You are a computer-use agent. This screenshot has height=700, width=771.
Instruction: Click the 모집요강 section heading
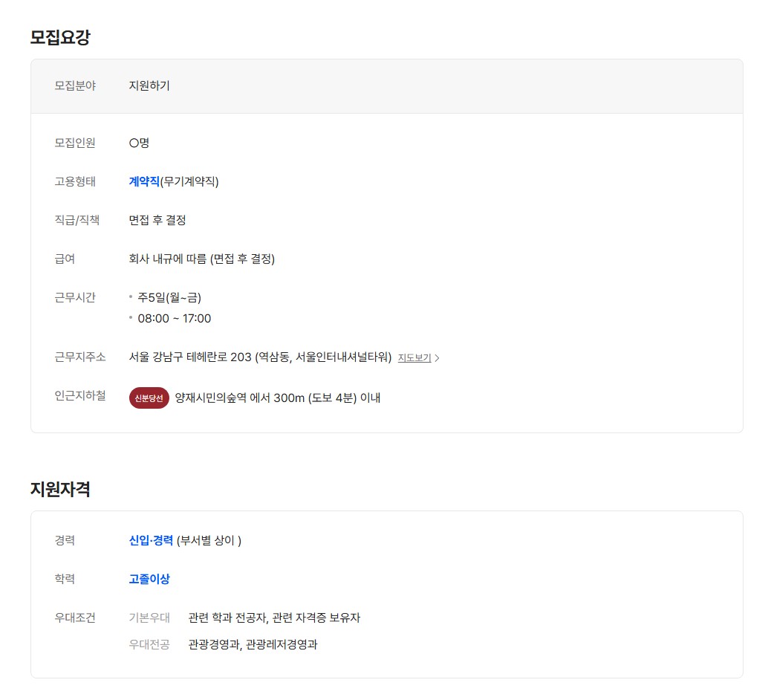[60, 37]
